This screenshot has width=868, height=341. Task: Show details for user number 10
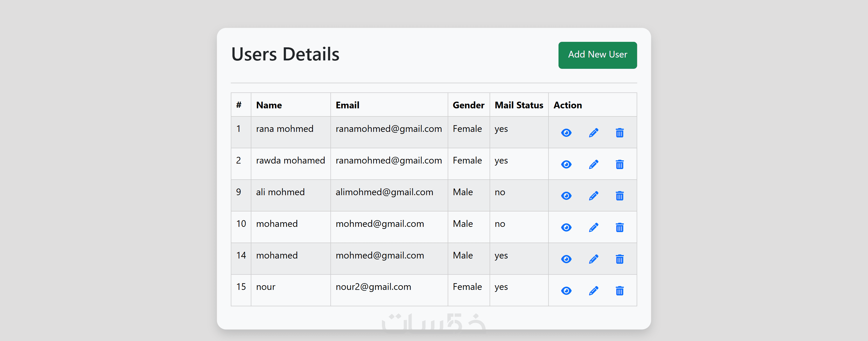[x=566, y=227]
